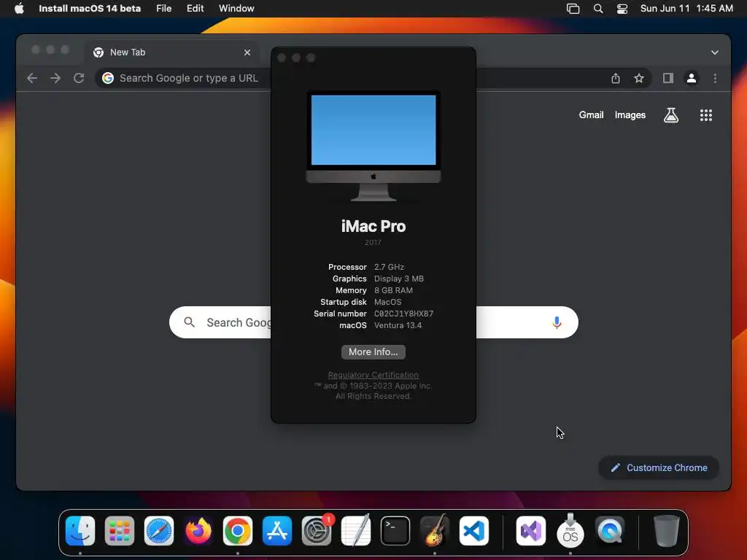The width and height of the screenshot is (747, 560).
Task: Start voice search with microphone
Action: tap(557, 322)
